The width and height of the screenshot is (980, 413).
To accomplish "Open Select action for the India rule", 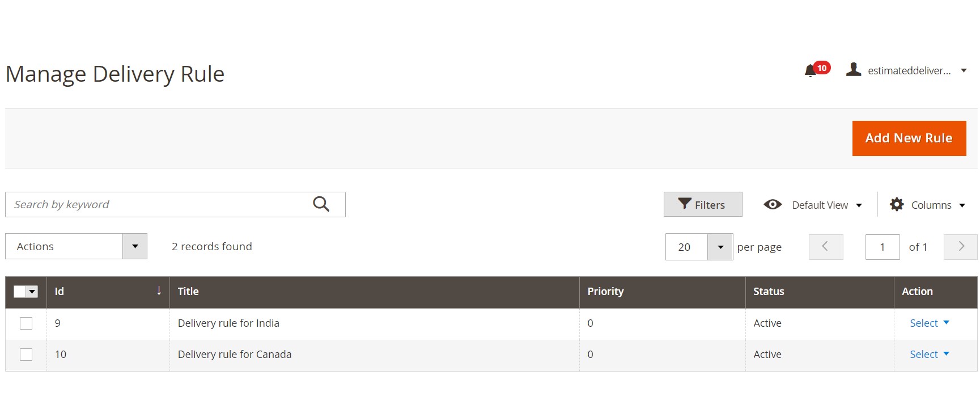I will pyautogui.click(x=929, y=323).
